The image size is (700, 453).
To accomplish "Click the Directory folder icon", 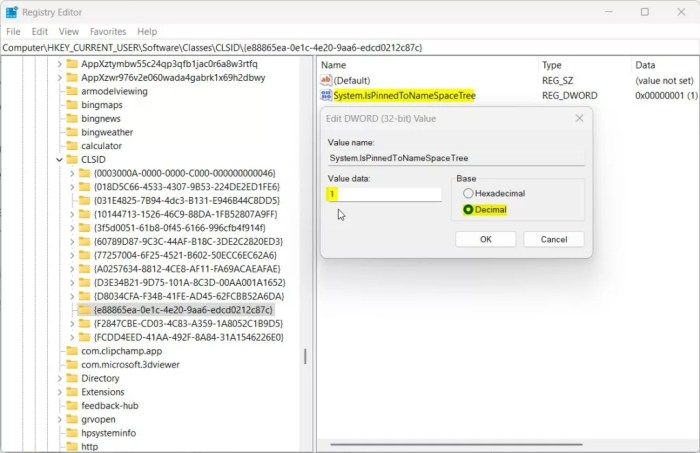I will (x=72, y=378).
